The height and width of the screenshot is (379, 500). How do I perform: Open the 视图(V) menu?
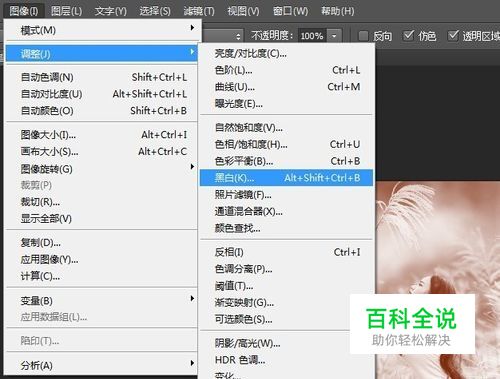243,11
